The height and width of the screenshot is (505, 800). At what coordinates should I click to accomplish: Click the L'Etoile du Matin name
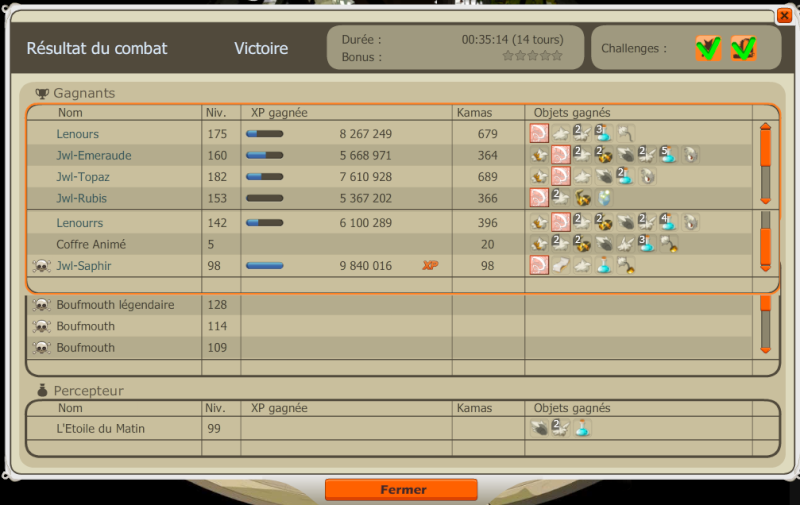click(x=101, y=428)
